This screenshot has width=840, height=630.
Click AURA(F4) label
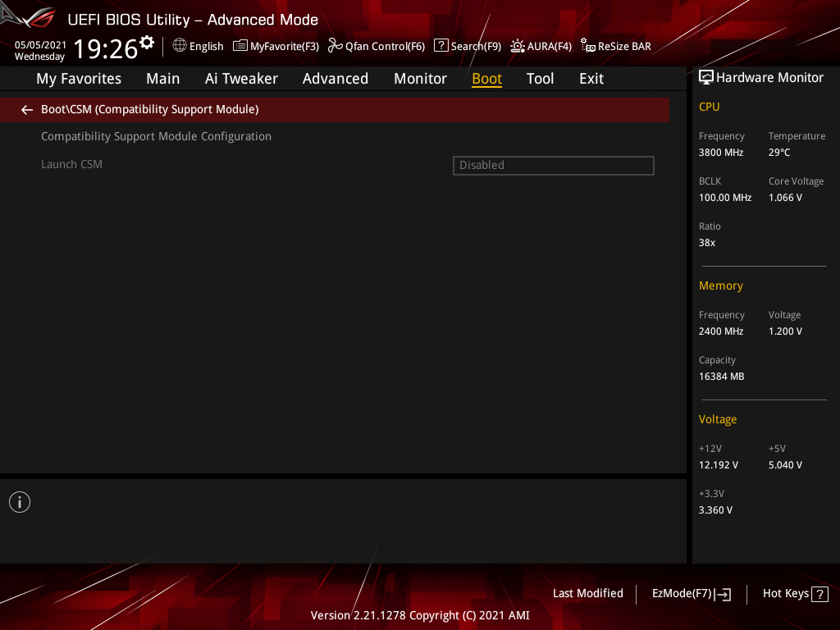coord(549,47)
